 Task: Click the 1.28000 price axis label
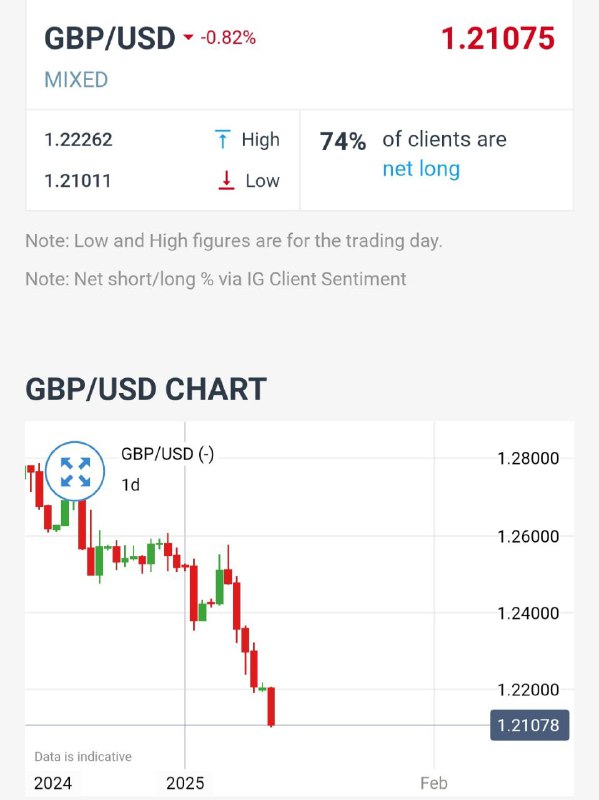[528, 459]
